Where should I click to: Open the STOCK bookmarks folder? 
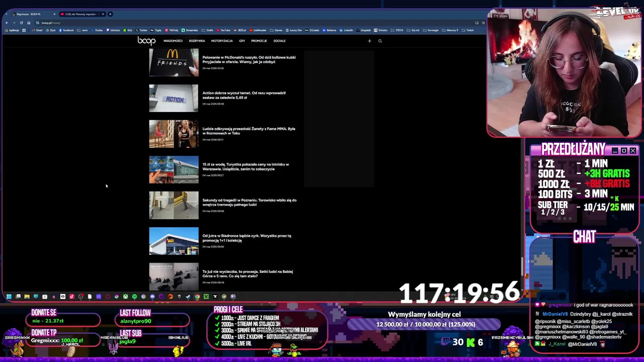tap(397, 30)
